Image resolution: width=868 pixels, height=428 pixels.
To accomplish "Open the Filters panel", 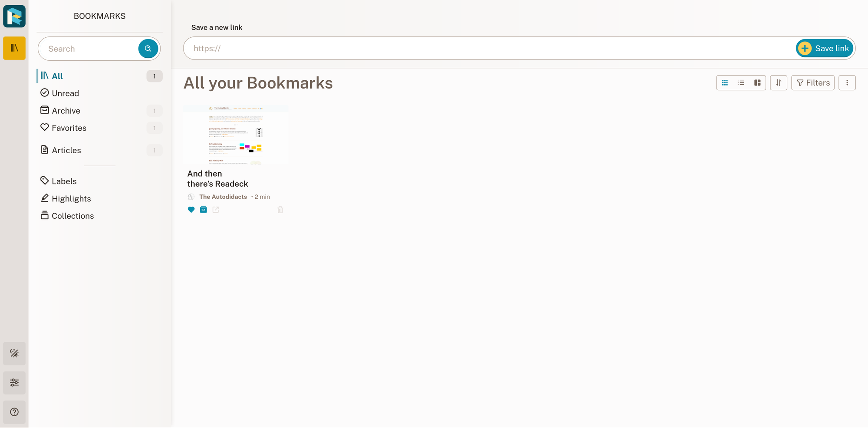I will pyautogui.click(x=812, y=82).
